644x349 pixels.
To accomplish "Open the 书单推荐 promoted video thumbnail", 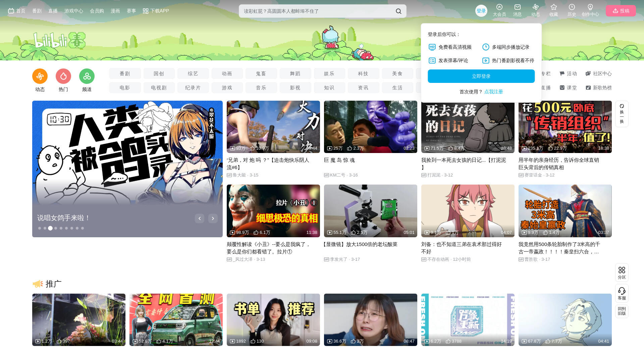I will 273,320.
